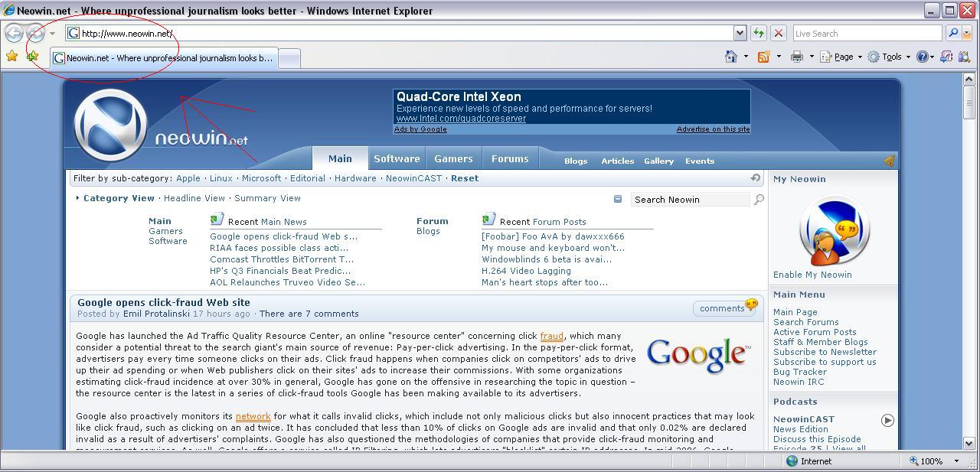980x472 pixels.
Task: Open the Page menu
Action: click(x=841, y=57)
